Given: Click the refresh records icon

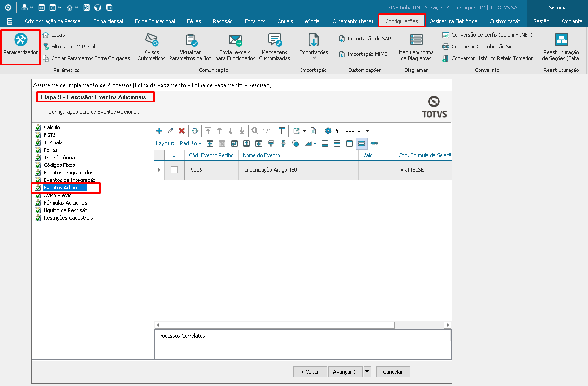Looking at the screenshot, I should point(194,131).
